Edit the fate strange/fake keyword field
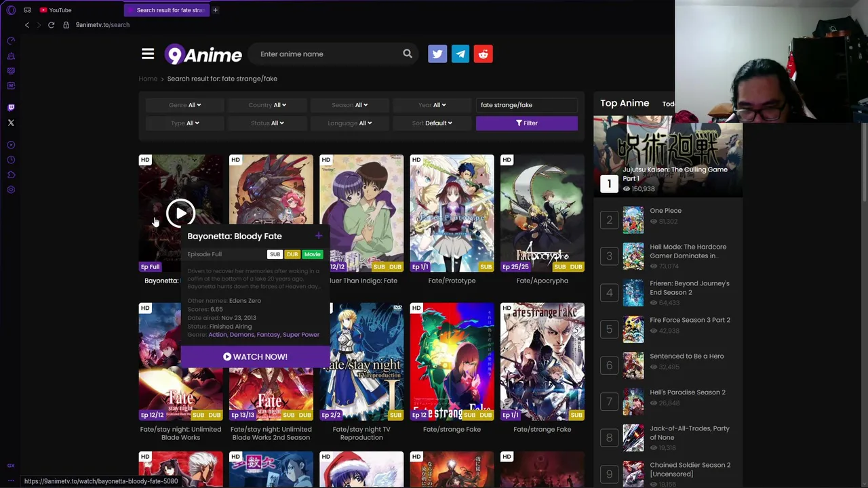Screen dimensions: 868x488 pyautogui.click(x=527, y=105)
